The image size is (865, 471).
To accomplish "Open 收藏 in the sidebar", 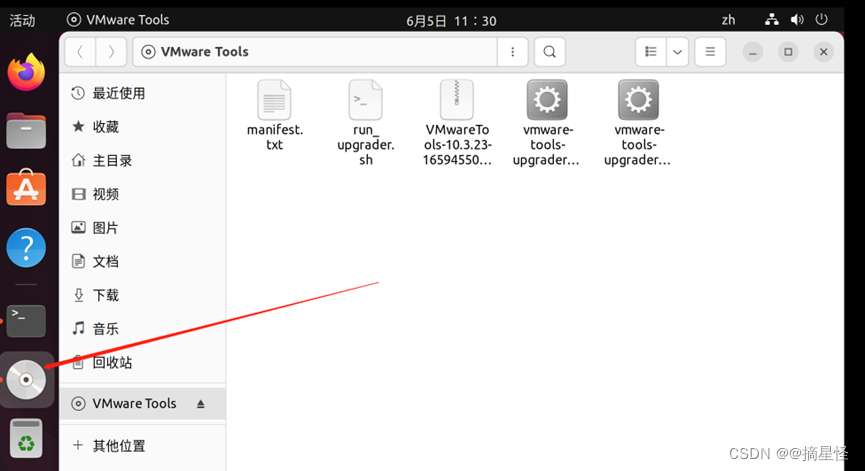I will coord(142,127).
